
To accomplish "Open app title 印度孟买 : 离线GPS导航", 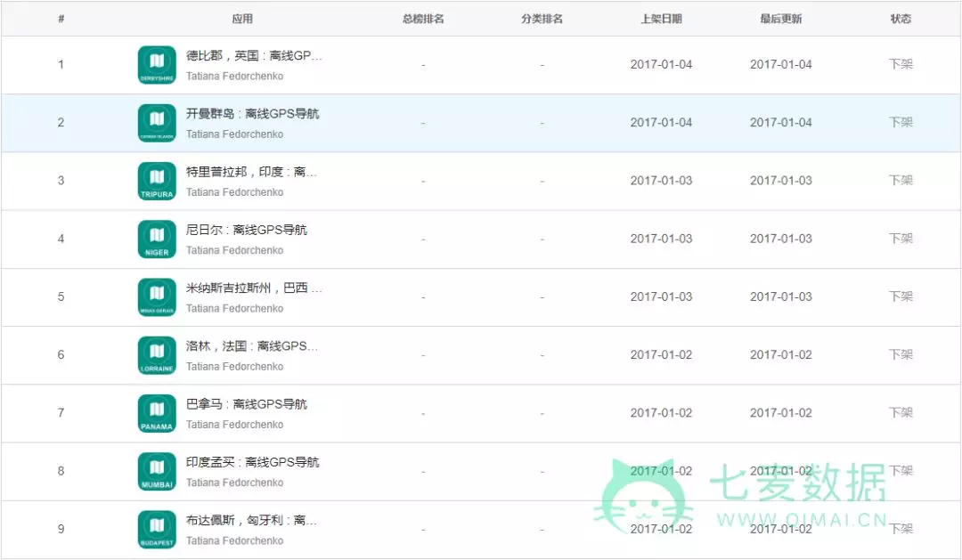I will tap(252, 462).
